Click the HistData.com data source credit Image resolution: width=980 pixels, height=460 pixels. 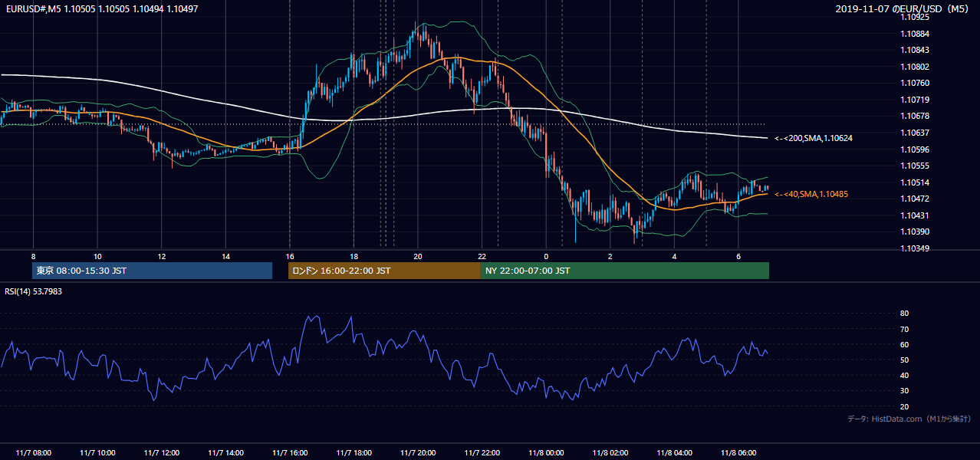(x=909, y=419)
